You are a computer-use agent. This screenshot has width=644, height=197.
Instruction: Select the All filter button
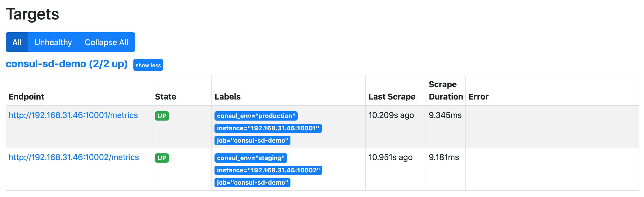click(17, 42)
